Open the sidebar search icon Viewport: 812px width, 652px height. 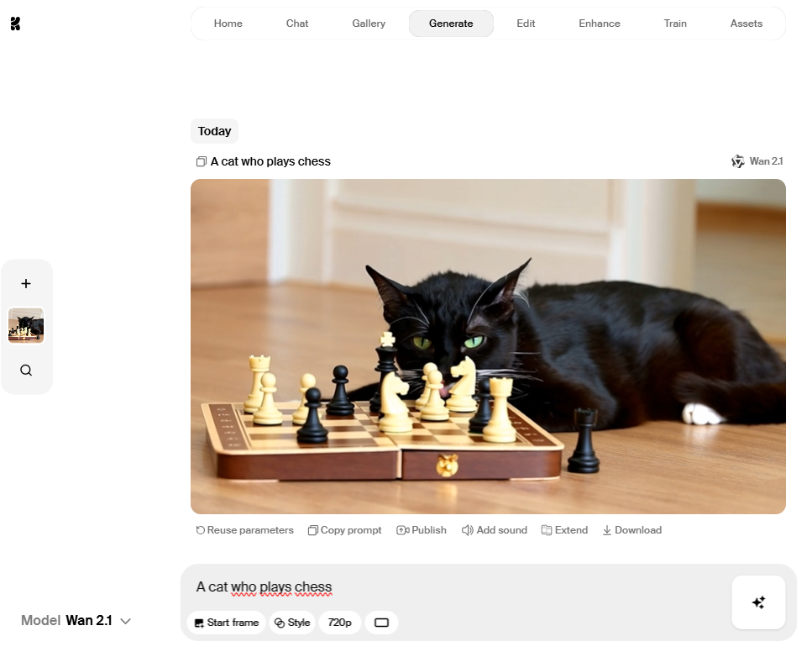pos(26,370)
